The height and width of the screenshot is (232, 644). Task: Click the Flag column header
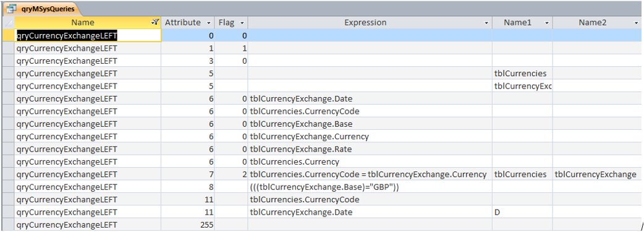[231, 23]
